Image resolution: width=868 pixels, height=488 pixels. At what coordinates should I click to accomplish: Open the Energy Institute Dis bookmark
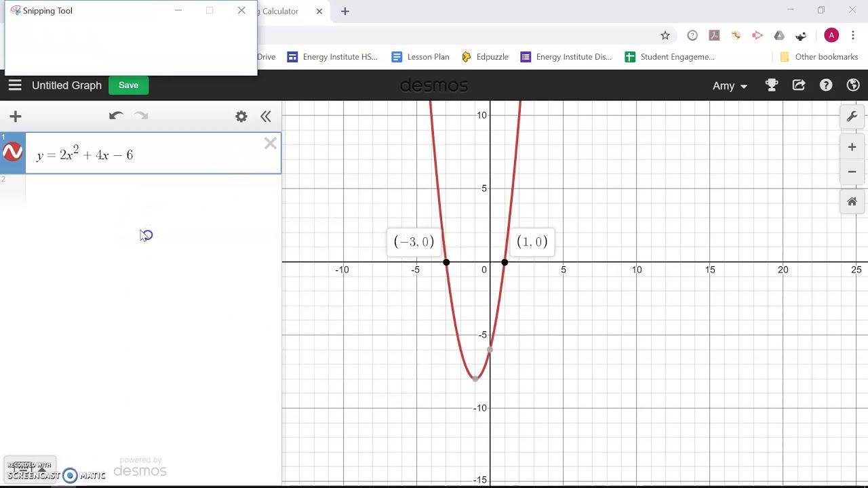[566, 57]
